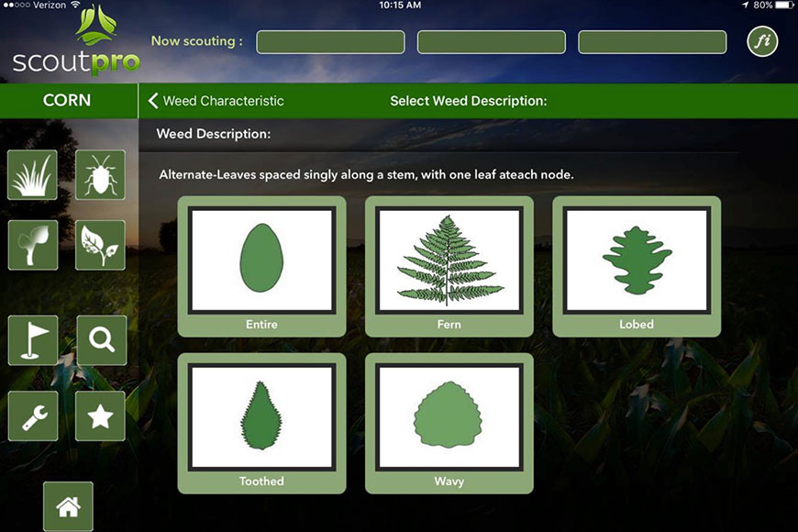The height and width of the screenshot is (532, 798).
Task: Tap the last Now scouting field
Action: tap(652, 42)
